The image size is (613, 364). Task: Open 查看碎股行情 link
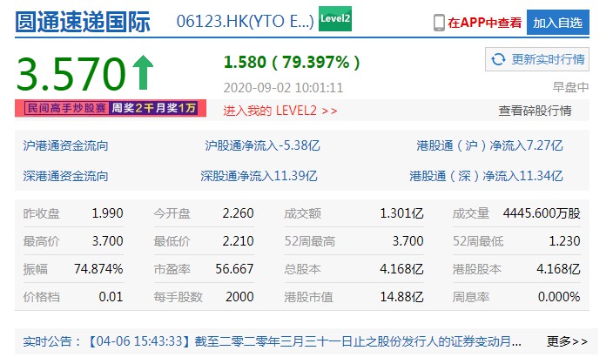[535, 111]
